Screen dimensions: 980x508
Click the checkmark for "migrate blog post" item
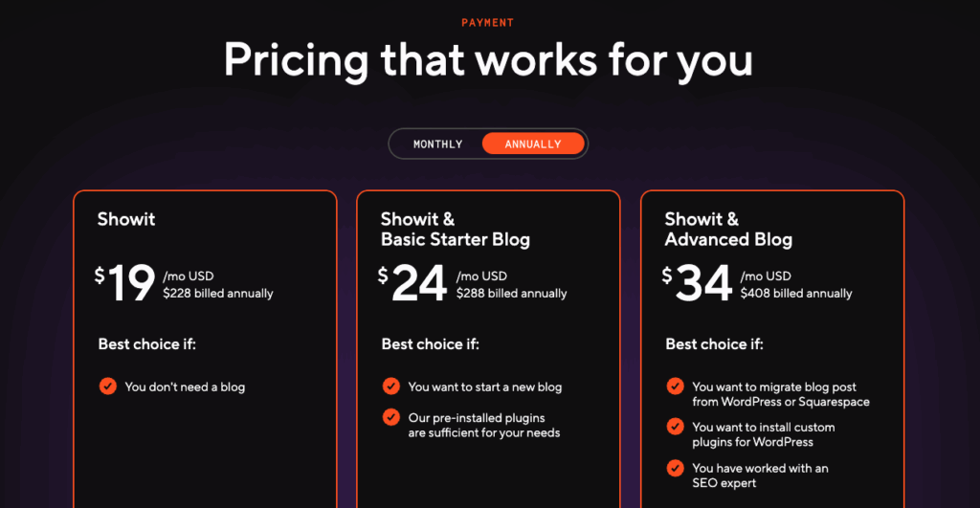[x=676, y=387]
